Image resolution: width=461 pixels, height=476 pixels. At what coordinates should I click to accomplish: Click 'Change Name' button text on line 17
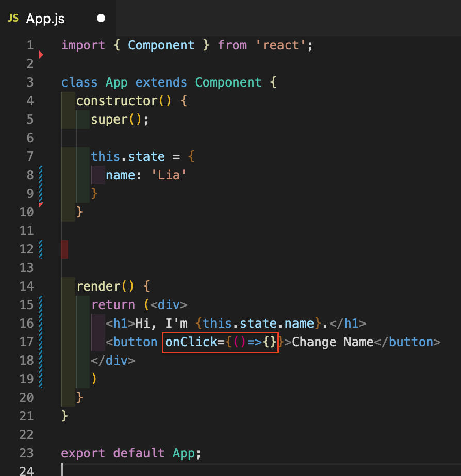[x=333, y=342]
